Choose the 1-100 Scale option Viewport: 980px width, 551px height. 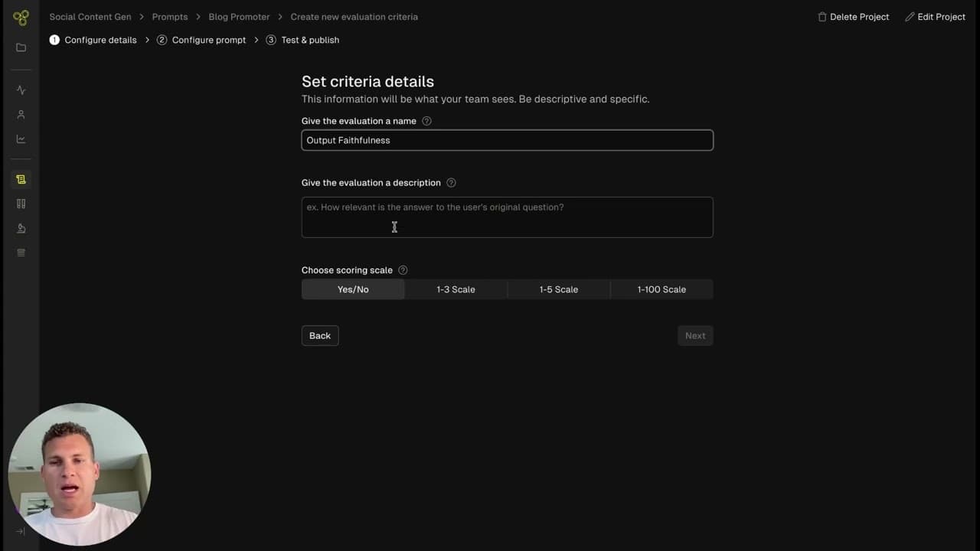point(661,289)
